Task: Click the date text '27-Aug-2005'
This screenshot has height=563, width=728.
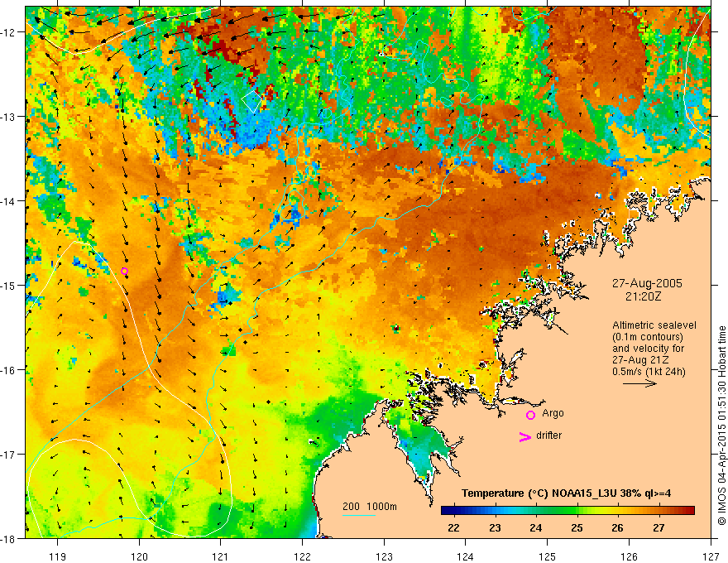Action: click(x=647, y=283)
